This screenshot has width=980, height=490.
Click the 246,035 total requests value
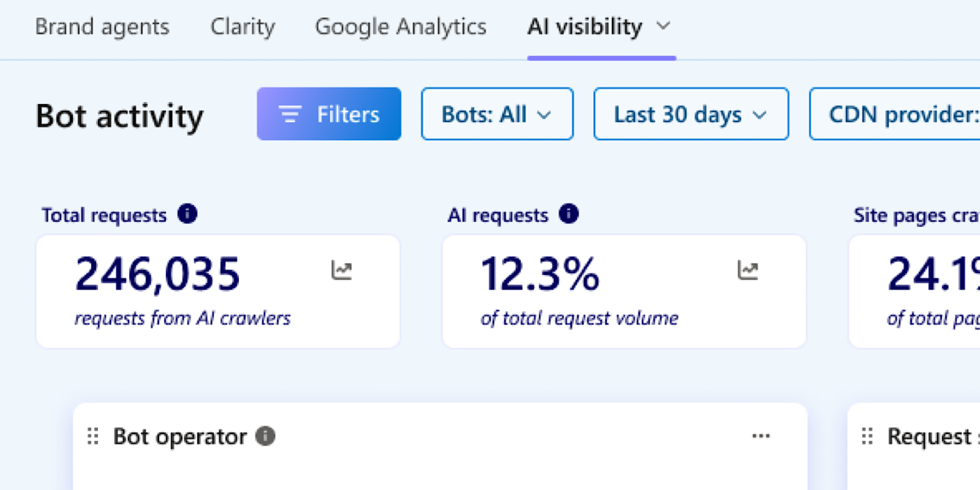click(157, 274)
